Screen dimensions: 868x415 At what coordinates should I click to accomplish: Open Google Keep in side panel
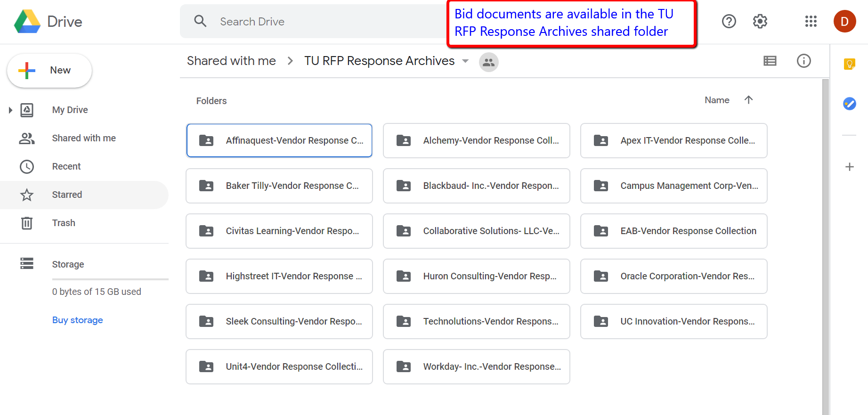click(x=849, y=64)
